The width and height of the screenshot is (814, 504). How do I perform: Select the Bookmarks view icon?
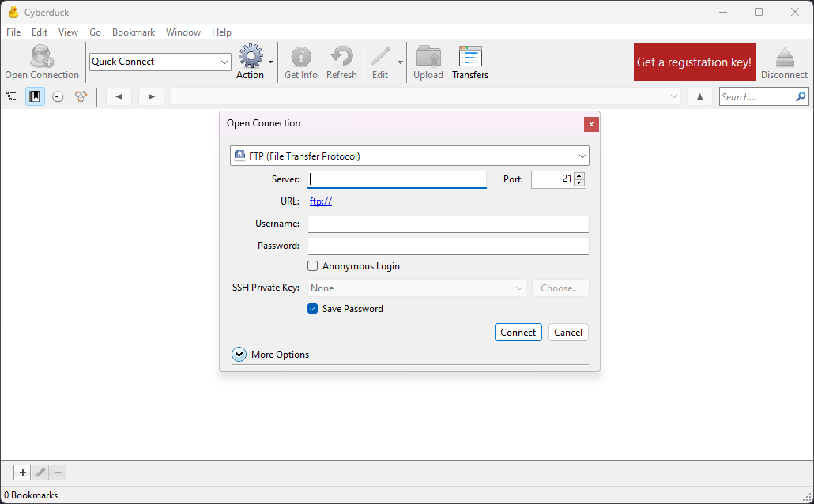click(35, 96)
